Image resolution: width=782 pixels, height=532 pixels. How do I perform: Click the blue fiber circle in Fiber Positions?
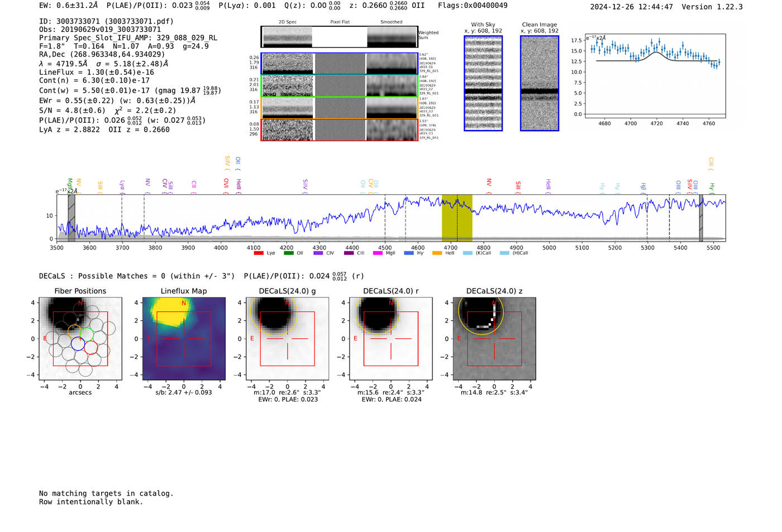point(78,344)
